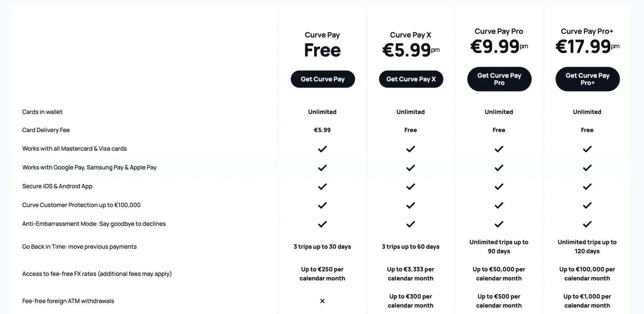Click the X mark for Free plan ATM withdrawals
The width and height of the screenshot is (644, 314).
(x=322, y=301)
